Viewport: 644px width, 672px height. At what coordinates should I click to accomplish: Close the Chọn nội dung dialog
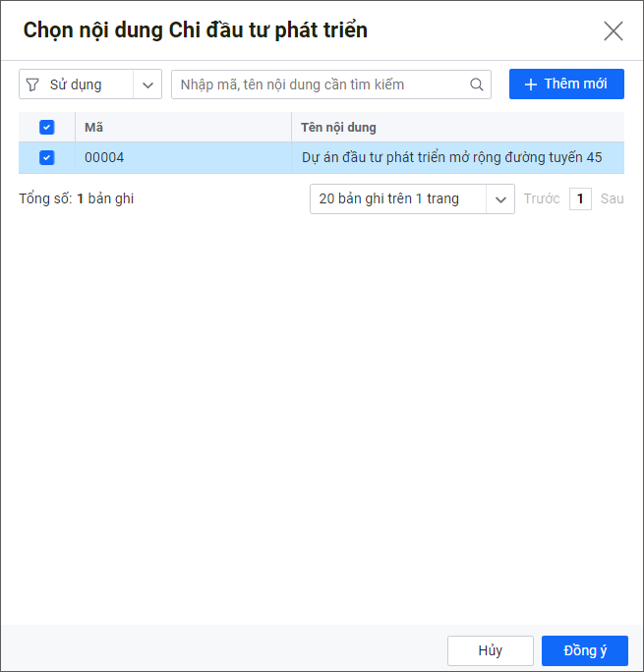(614, 30)
